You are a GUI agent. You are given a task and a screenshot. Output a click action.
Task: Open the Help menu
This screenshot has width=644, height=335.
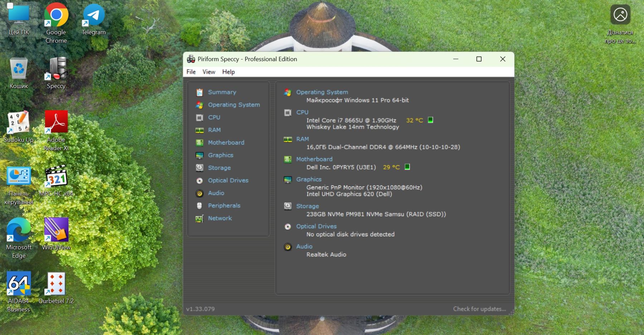[x=228, y=72]
